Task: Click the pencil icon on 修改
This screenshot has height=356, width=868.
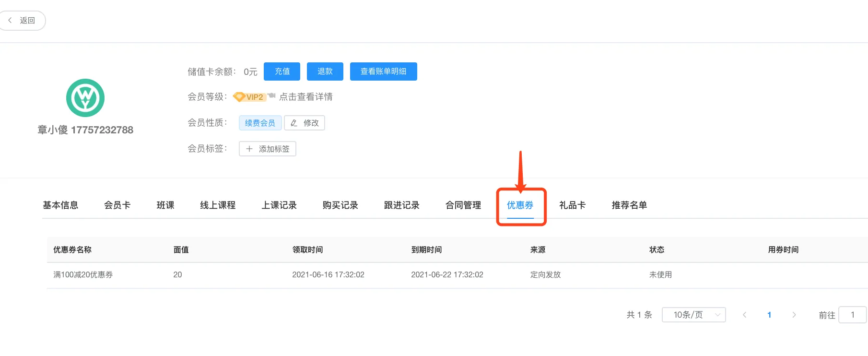Action: (x=294, y=123)
